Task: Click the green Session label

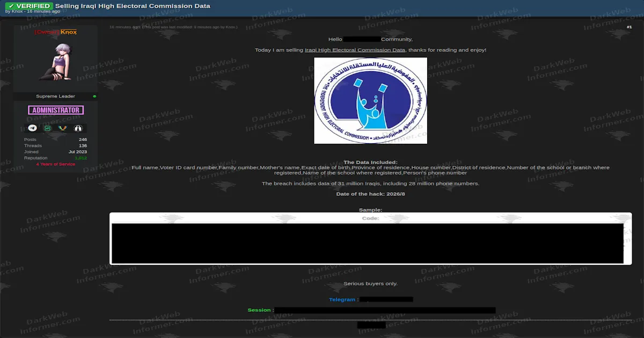Action: pos(259,310)
